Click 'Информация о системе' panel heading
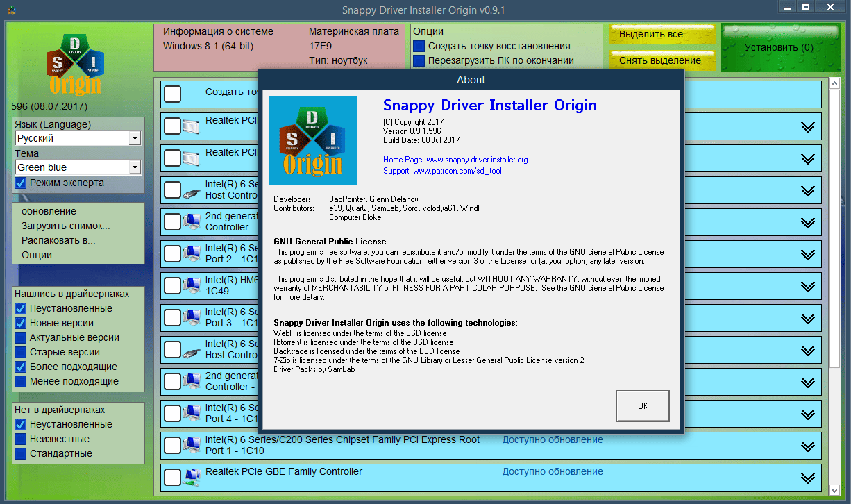 (218, 31)
